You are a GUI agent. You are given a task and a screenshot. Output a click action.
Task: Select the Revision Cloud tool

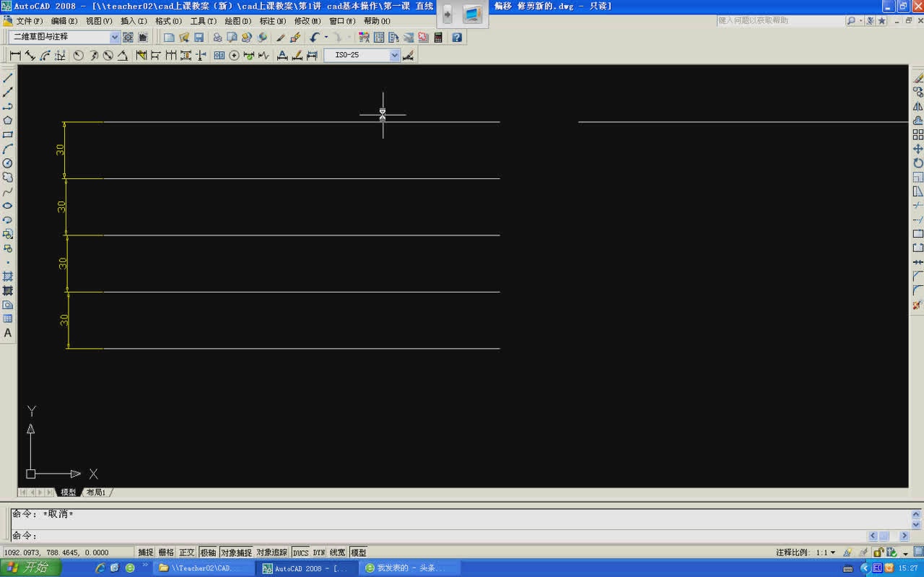8,178
